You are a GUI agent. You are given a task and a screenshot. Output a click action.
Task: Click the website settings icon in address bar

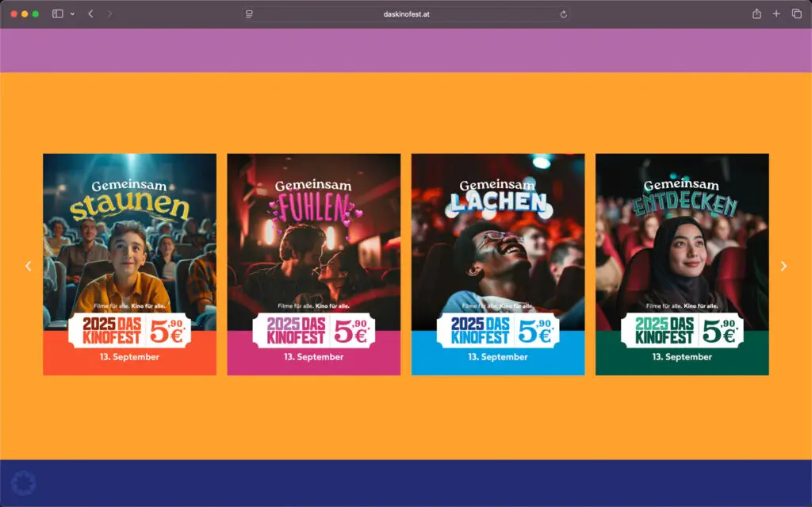click(x=248, y=13)
